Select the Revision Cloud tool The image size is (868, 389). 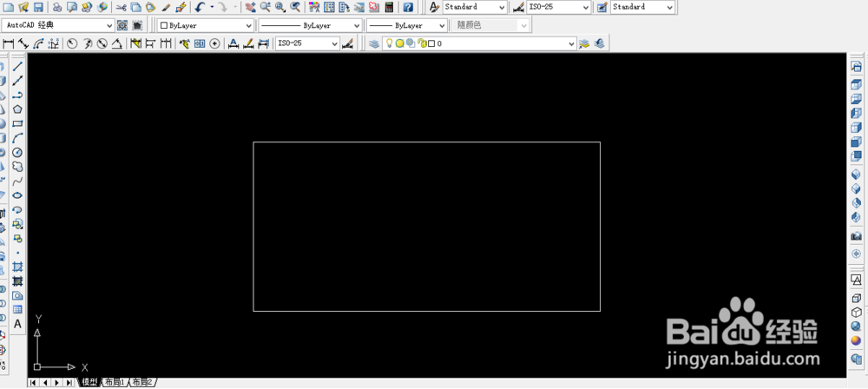coord(17,167)
